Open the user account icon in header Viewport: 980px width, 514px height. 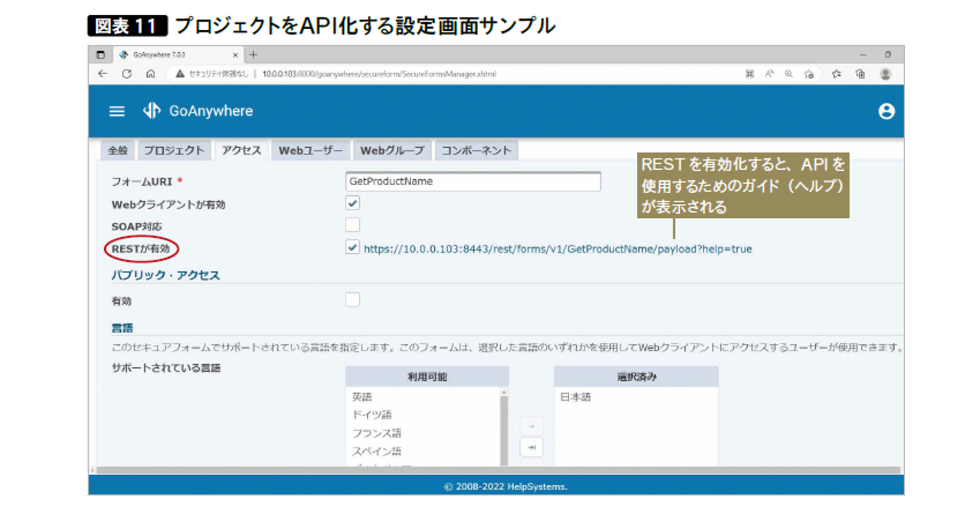886,111
